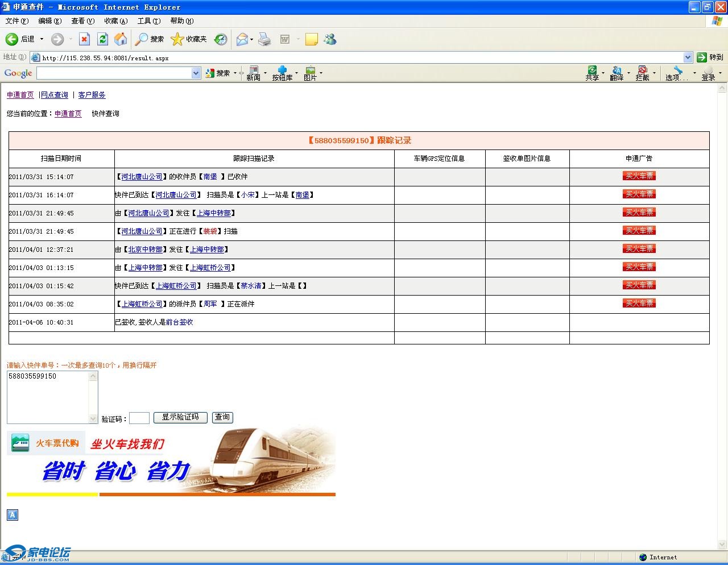This screenshot has width=728, height=565.
Task: Expand the Google search box dropdown
Action: pyautogui.click(x=196, y=73)
